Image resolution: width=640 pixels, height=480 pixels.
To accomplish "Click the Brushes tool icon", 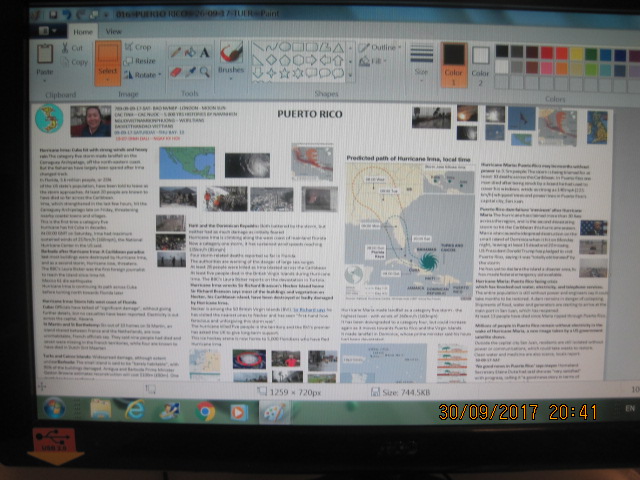I will pos(231,53).
